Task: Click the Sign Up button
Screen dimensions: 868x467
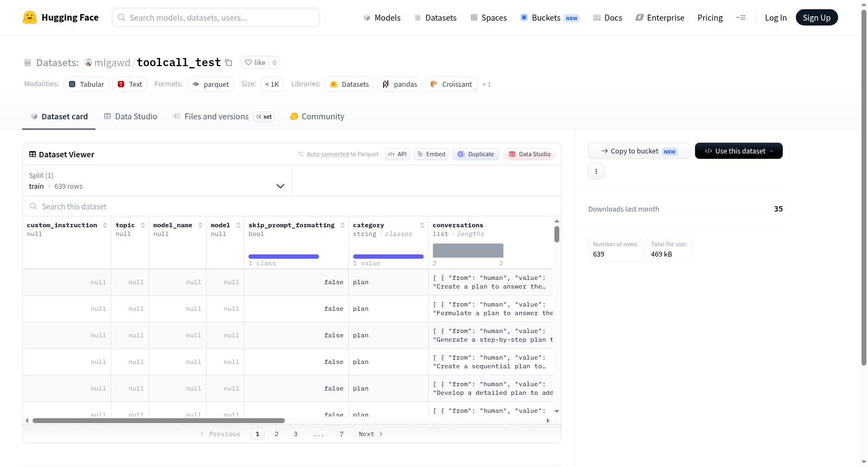Action: (816, 17)
